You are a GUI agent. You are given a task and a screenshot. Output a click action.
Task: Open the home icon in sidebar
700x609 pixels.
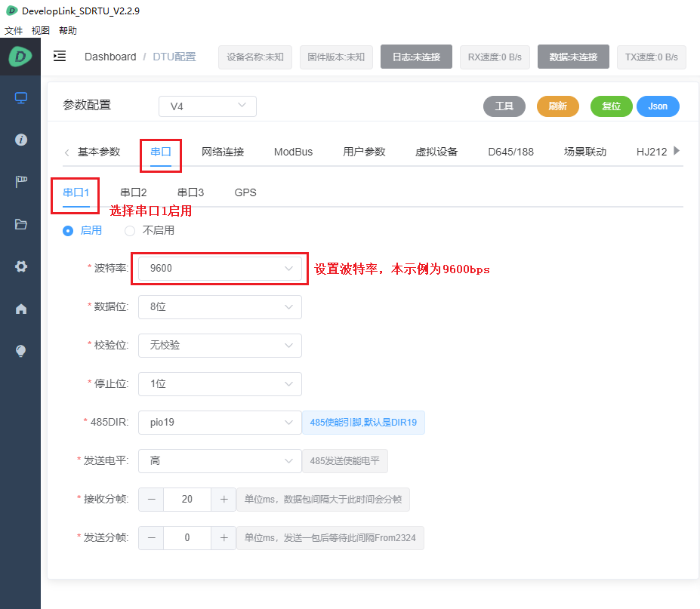click(21, 309)
